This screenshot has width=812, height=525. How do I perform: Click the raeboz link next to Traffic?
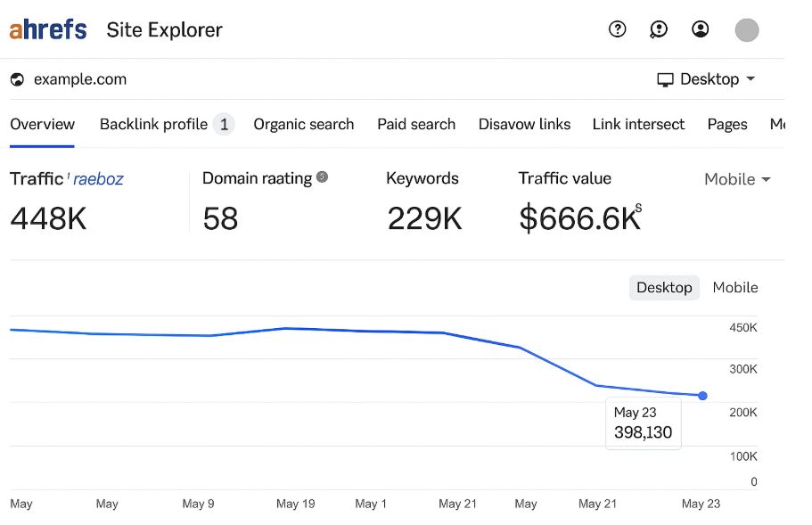(98, 179)
